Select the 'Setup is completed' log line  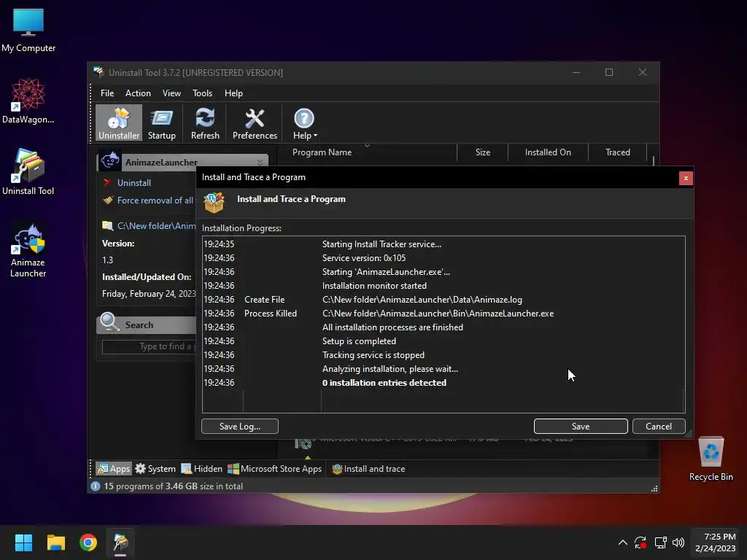[x=444, y=341]
